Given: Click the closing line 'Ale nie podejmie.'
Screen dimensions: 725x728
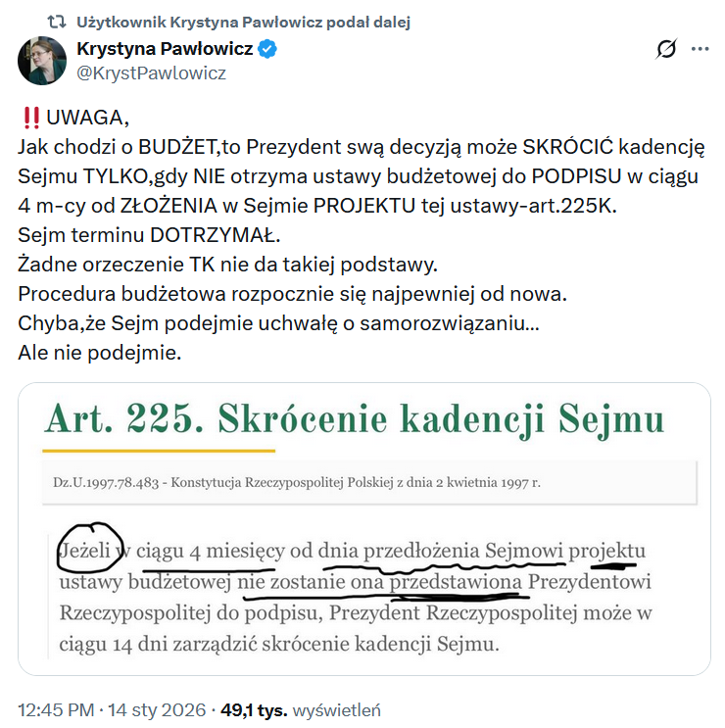Looking at the screenshot, I should [x=99, y=353].
